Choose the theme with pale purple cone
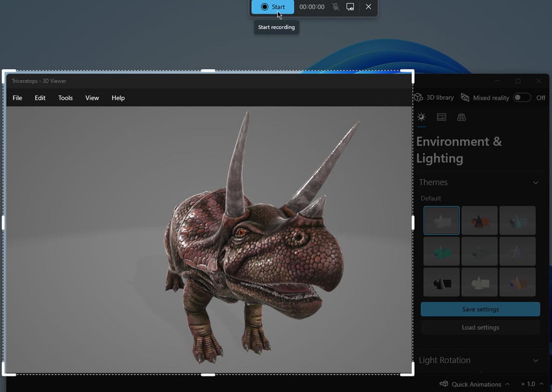The image size is (552, 392). click(x=517, y=251)
